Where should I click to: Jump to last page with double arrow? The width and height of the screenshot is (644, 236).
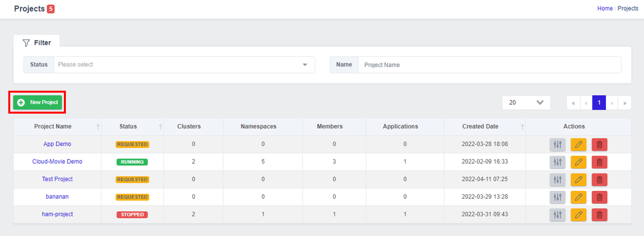pyautogui.click(x=624, y=103)
